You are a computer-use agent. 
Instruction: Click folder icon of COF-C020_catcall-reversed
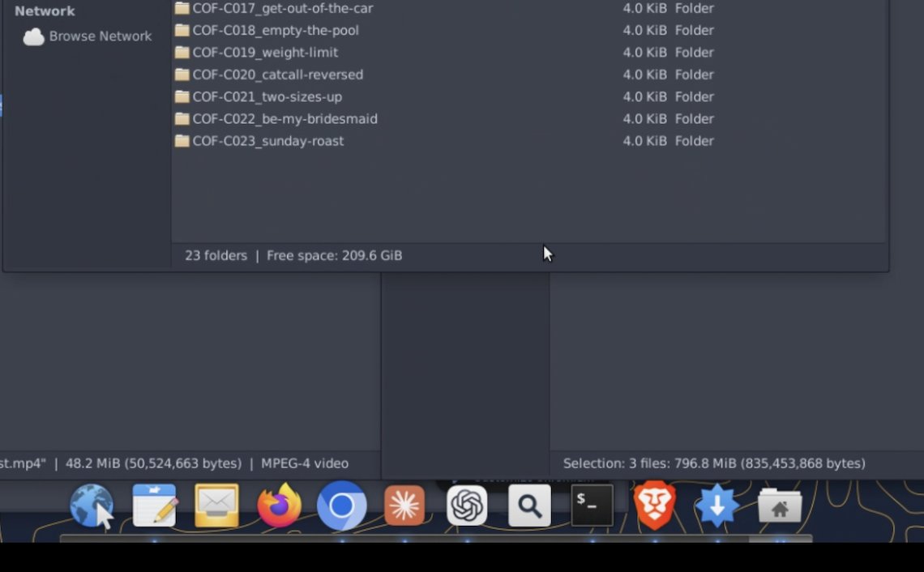point(182,75)
